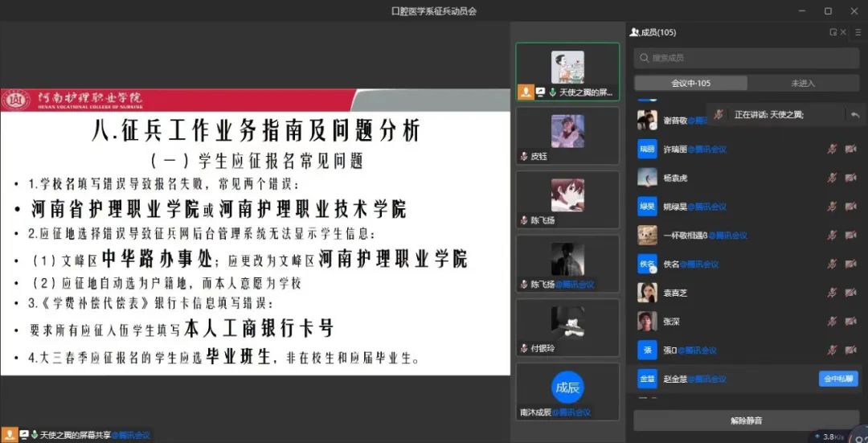Click the orange host icon on 天使之翼 tile
Viewport: 868px width, 443px height.
[526, 92]
